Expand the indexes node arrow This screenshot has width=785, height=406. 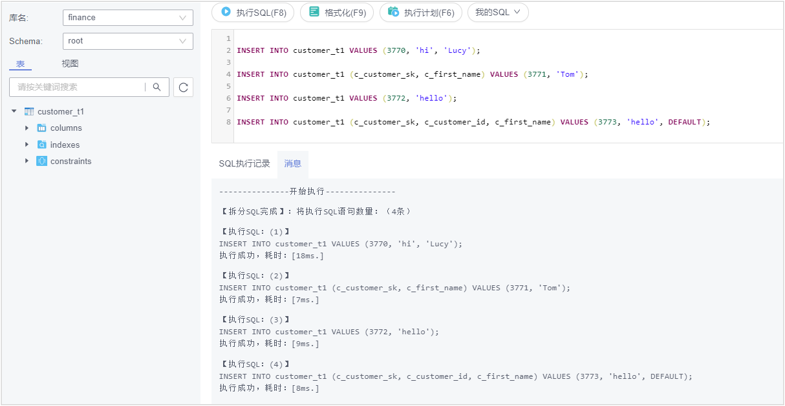(27, 145)
